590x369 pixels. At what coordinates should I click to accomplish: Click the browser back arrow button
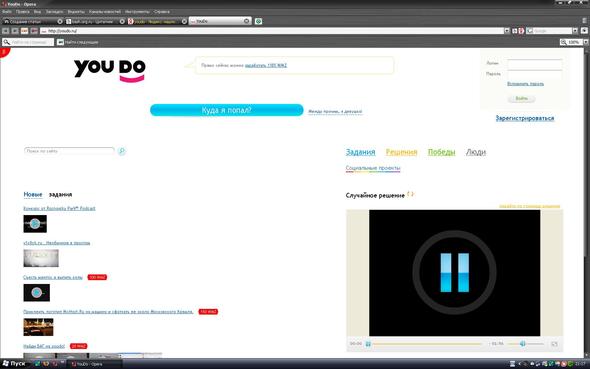coord(6,31)
